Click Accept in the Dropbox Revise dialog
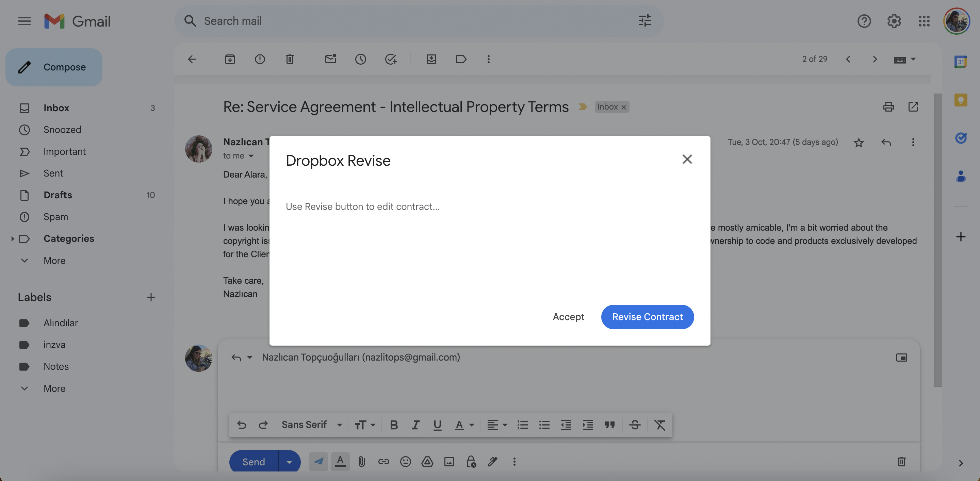The width and height of the screenshot is (980, 481). click(x=568, y=317)
